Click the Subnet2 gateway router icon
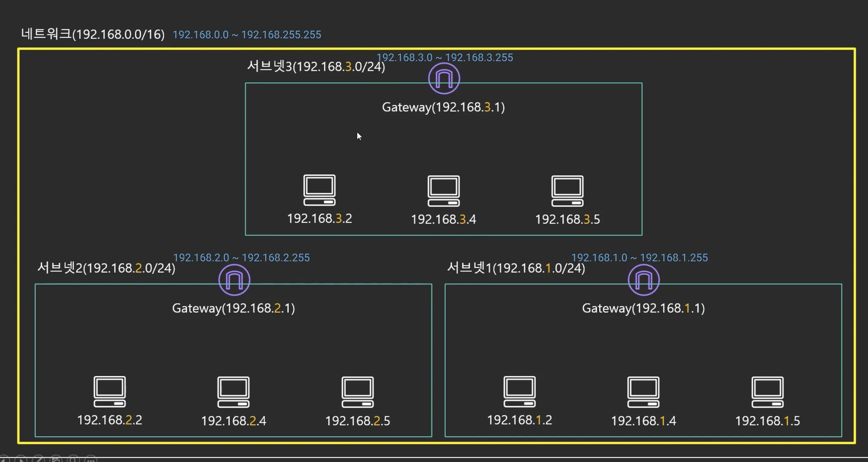 pos(234,280)
